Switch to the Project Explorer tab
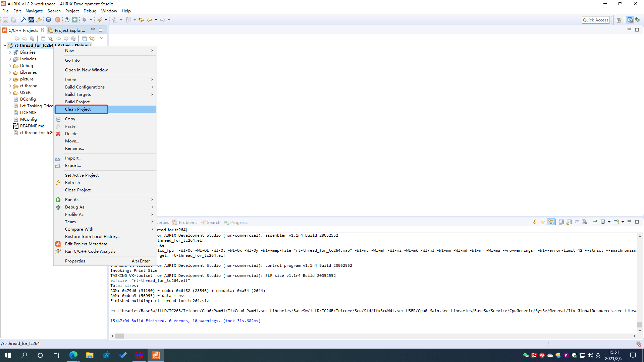Image resolution: width=644 pixels, height=362 pixels. pyautogui.click(x=67, y=30)
